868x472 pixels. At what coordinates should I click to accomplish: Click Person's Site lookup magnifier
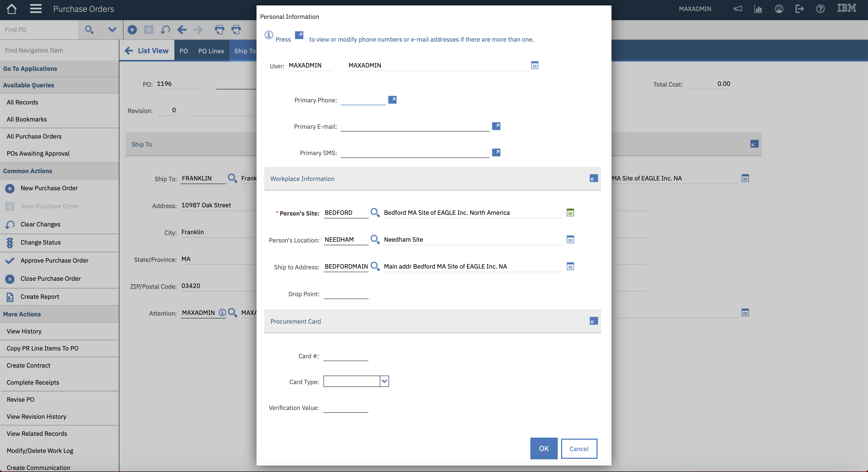click(x=375, y=212)
